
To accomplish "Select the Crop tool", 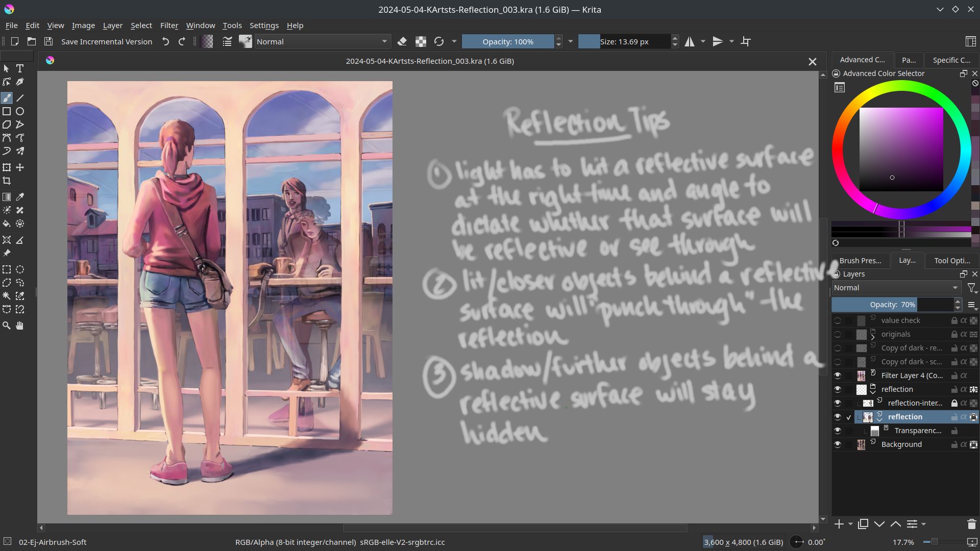I will [x=7, y=181].
